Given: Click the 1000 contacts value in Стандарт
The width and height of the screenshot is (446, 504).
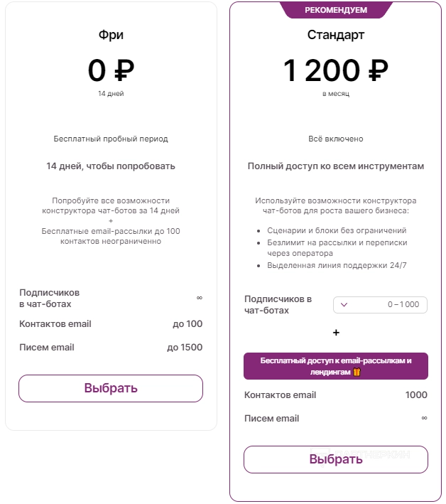Looking at the screenshot, I should 416,395.
